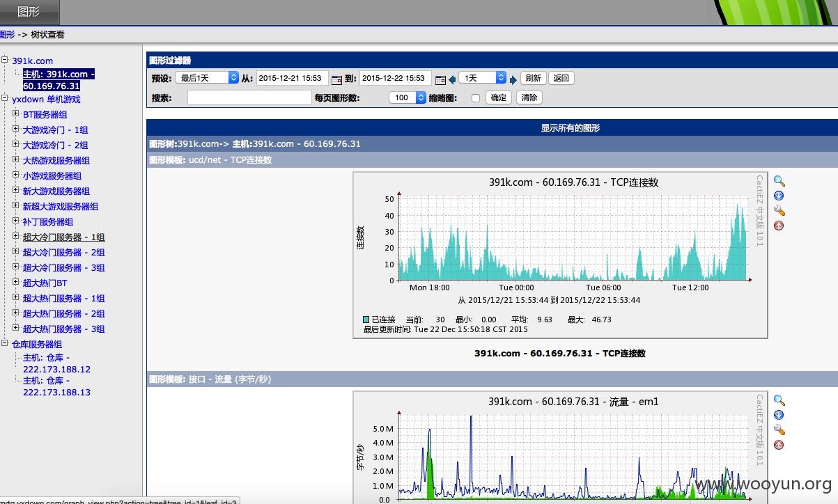
Task: Open the yxdown 单机游戏 tree link
Action: click(46, 99)
